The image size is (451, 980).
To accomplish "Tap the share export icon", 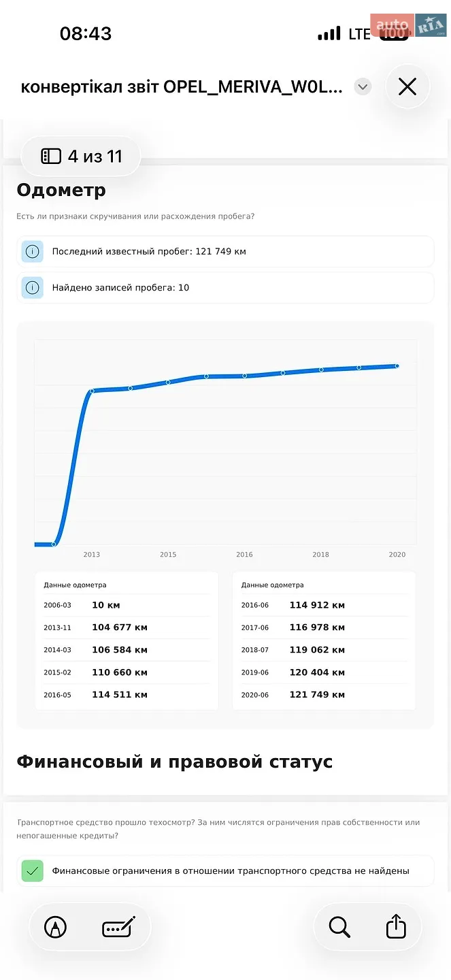I will pyautogui.click(x=396, y=926).
